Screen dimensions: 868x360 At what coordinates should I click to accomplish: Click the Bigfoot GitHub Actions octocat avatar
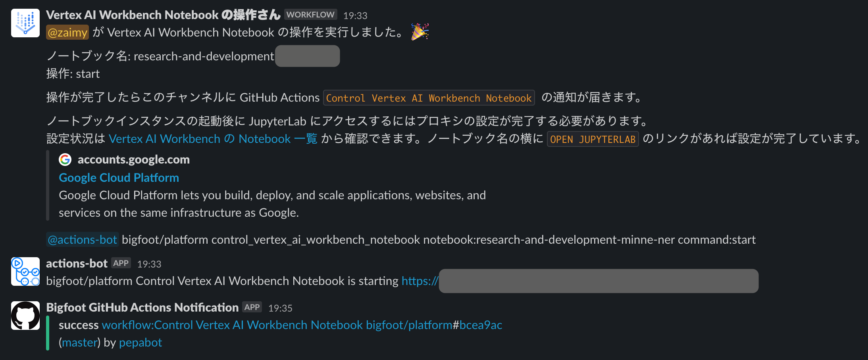(x=25, y=316)
